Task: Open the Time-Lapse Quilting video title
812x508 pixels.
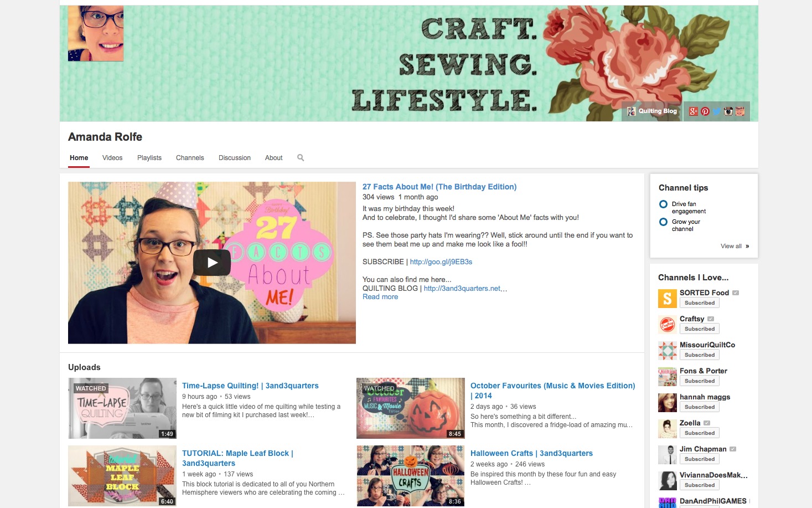Action: (250, 386)
